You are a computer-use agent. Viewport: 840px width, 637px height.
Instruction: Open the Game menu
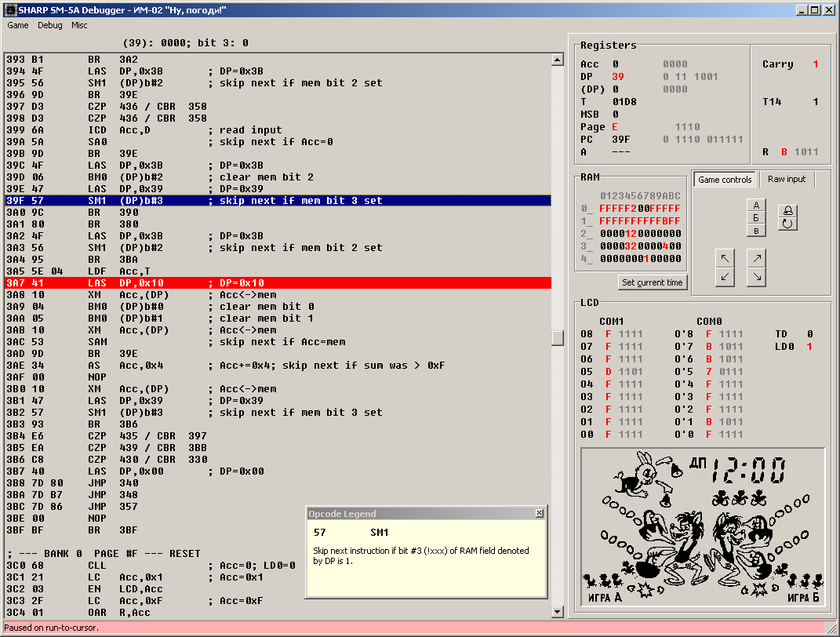click(18, 25)
